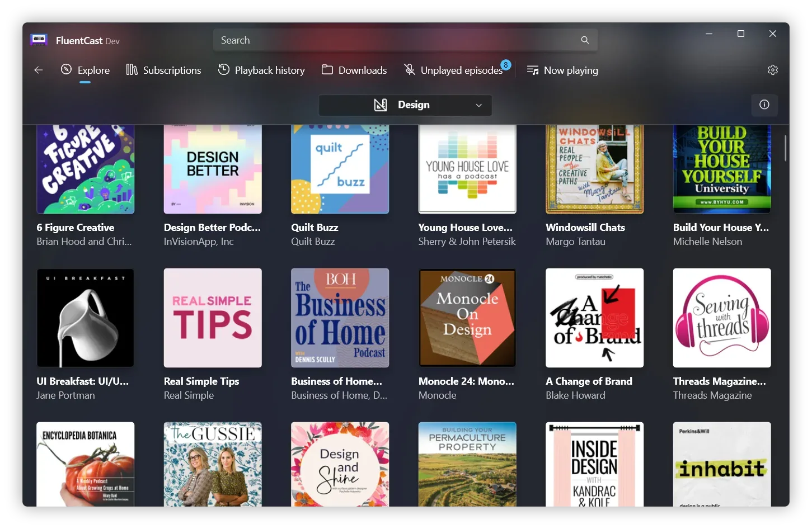The height and width of the screenshot is (529, 812).
Task: Open Design and Shine cover art
Action: 340,464
